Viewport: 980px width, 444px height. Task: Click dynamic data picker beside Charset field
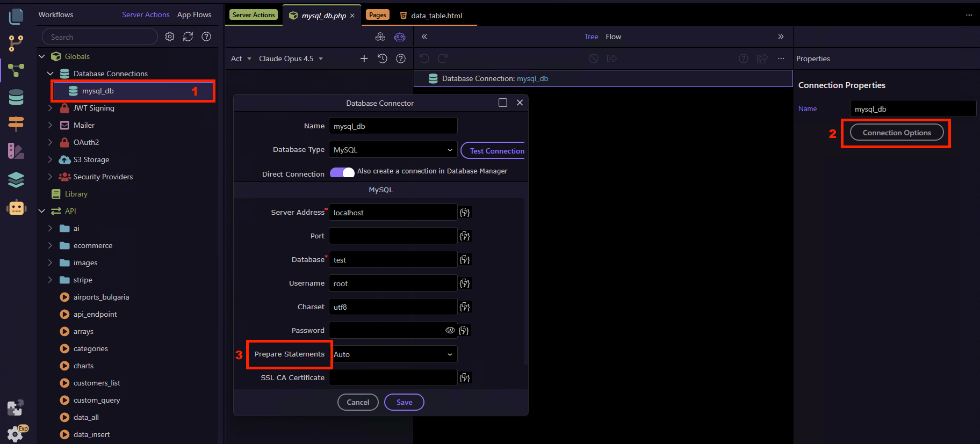(465, 307)
